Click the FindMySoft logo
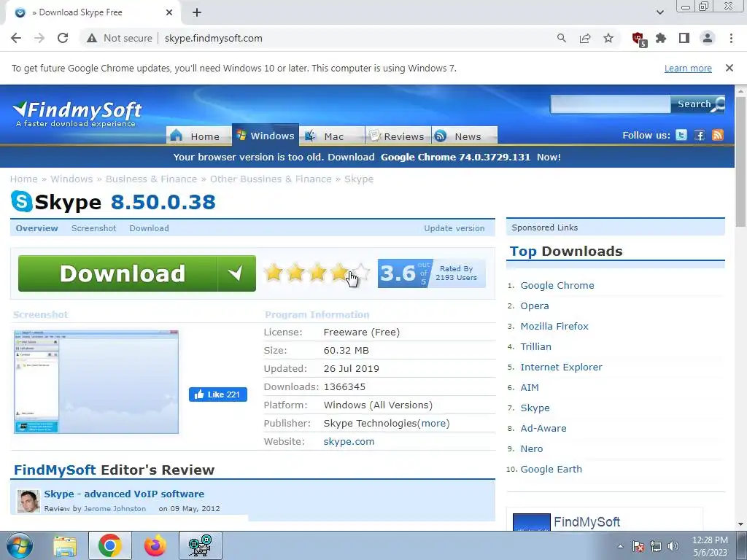Viewport: 747px width, 560px height. (77, 114)
